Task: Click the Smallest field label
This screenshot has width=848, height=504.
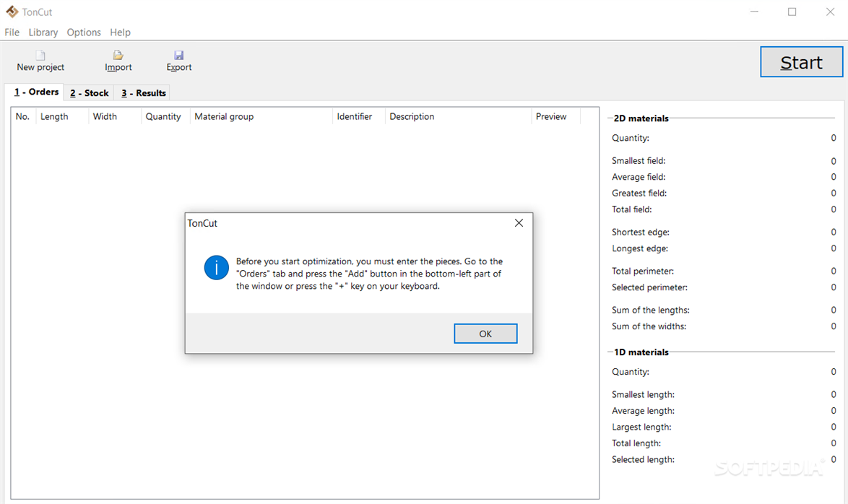Action: 639,160
